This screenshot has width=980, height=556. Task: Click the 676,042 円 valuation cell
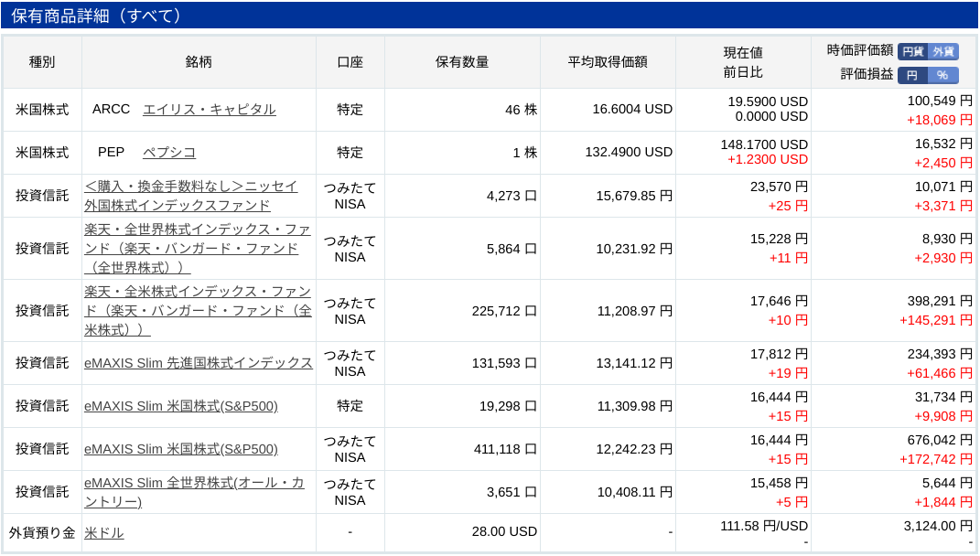940,441
